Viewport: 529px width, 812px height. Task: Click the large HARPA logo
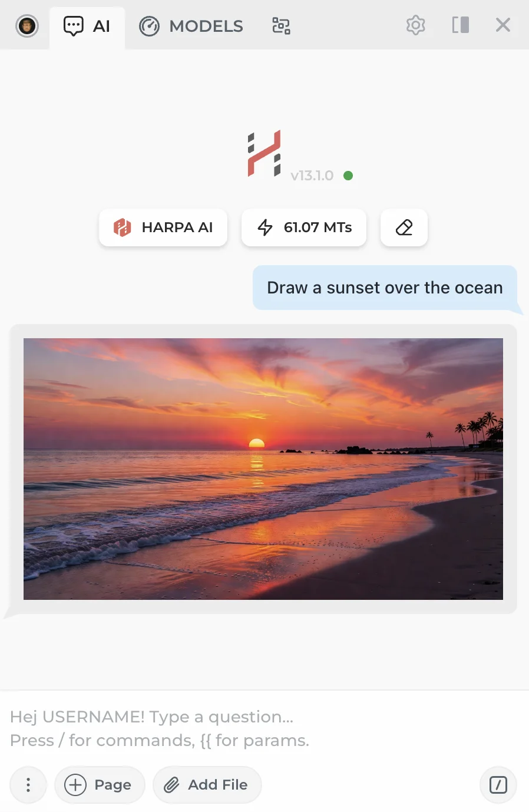point(264,154)
